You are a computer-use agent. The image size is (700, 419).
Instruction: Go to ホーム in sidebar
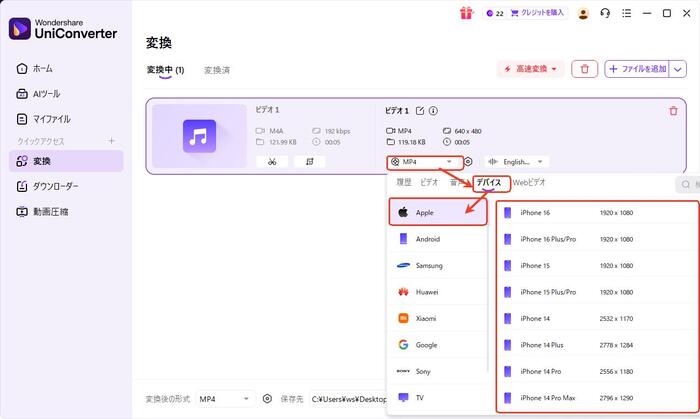pos(34,69)
